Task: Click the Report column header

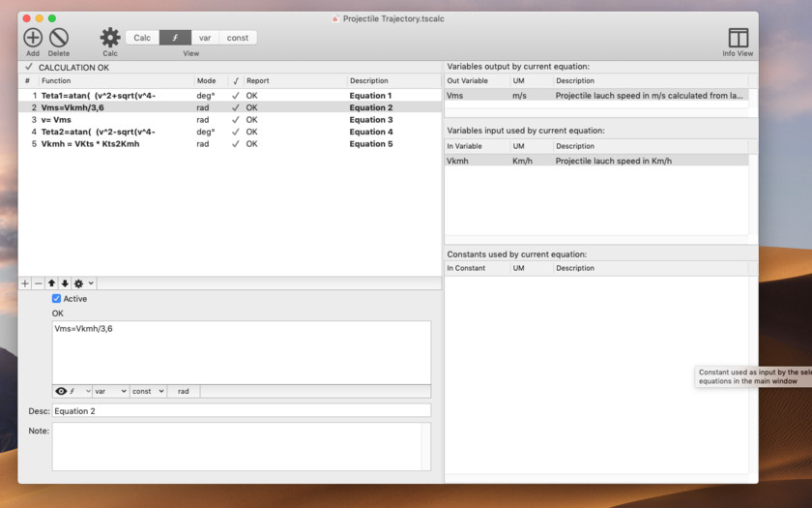Action: (295, 81)
